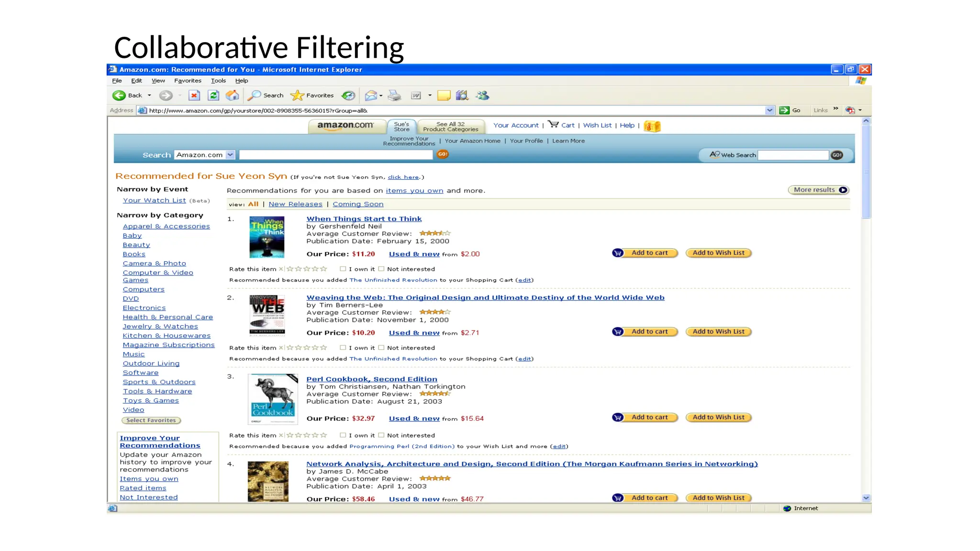Click Add to Wish List for Weaving the Web
The height and width of the screenshot is (551, 980).
coord(718,332)
